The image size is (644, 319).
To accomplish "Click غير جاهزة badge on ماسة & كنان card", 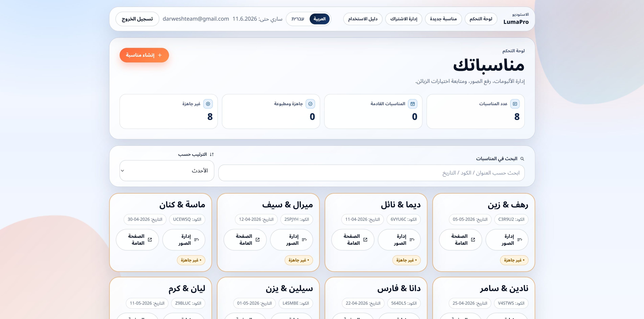I will coord(191,260).
